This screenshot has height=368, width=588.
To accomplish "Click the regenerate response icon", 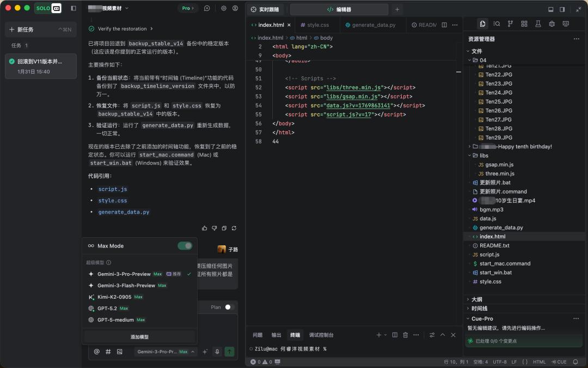I will [x=234, y=228].
